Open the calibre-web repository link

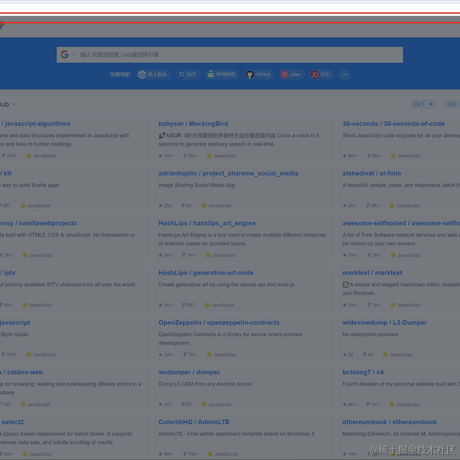click(22, 372)
